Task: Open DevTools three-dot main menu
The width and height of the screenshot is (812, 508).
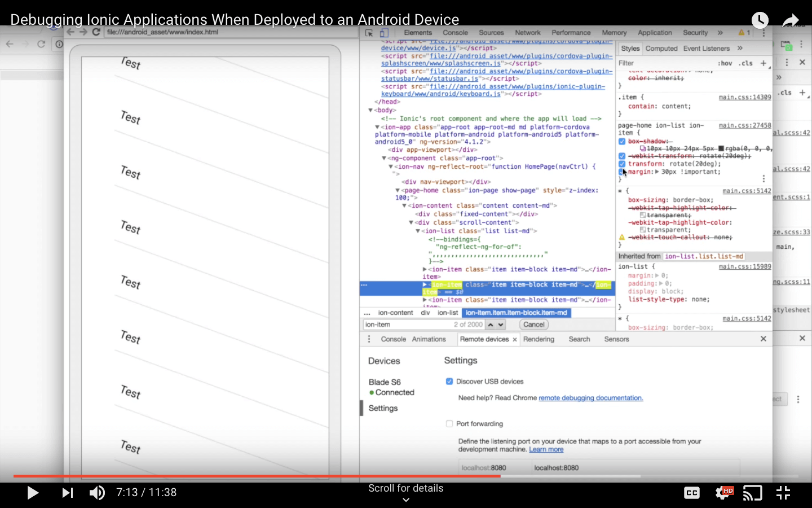Action: tap(764, 33)
